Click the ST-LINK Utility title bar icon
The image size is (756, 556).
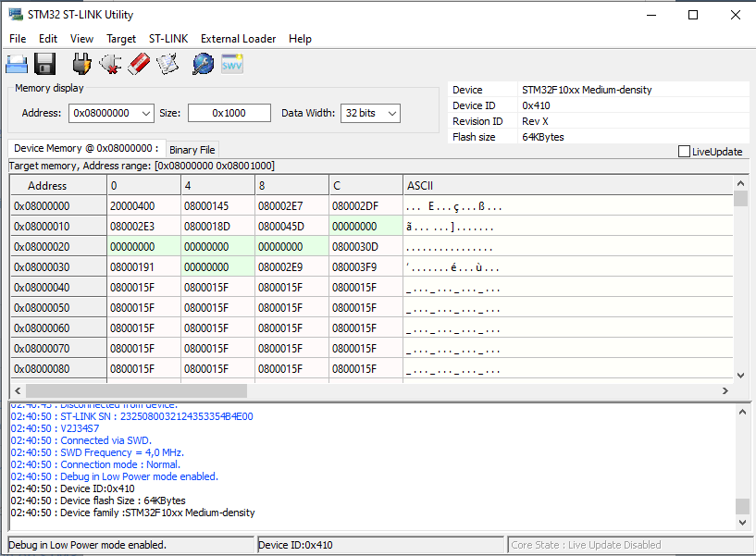pyautogui.click(x=16, y=15)
